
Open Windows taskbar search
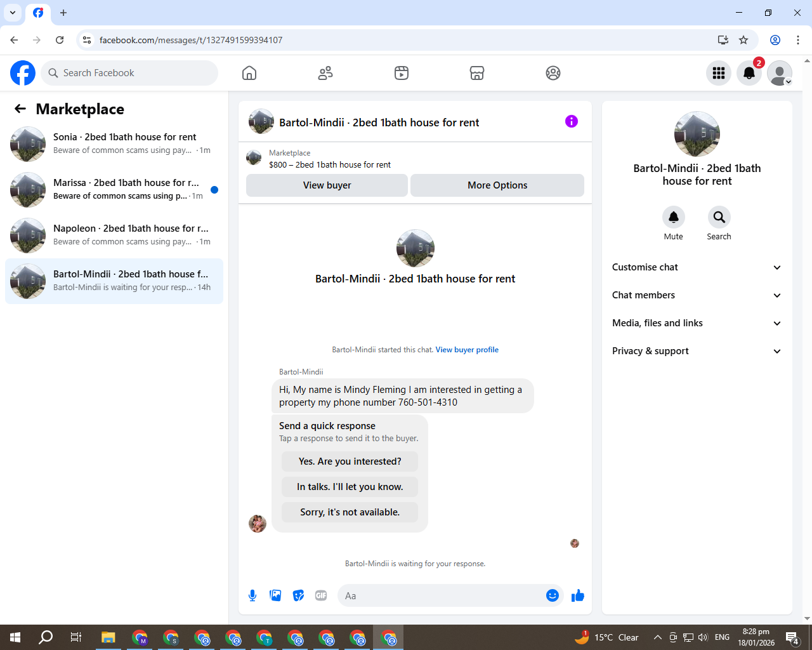46,637
